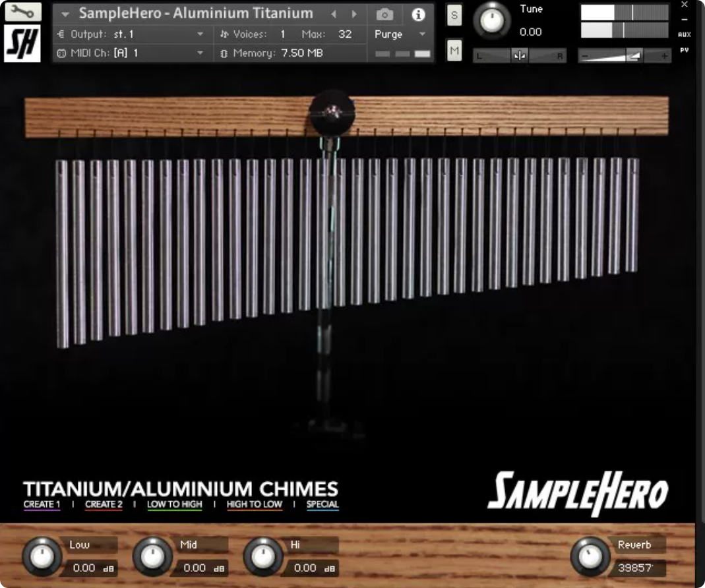Screen dimensions: 705x588
Task: Click the Low EQ knob
Action: click(42, 556)
